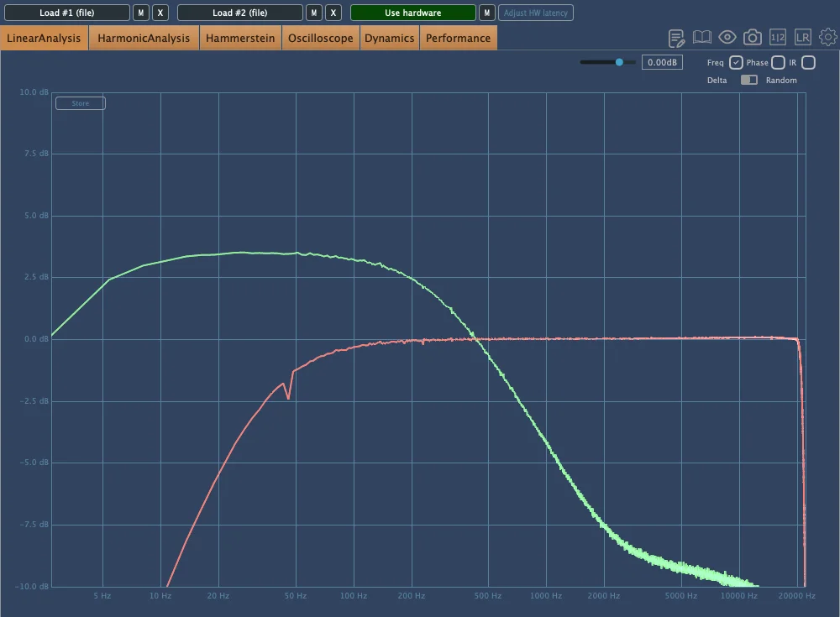
Task: Enable the Phase checkbox
Action: 778,63
